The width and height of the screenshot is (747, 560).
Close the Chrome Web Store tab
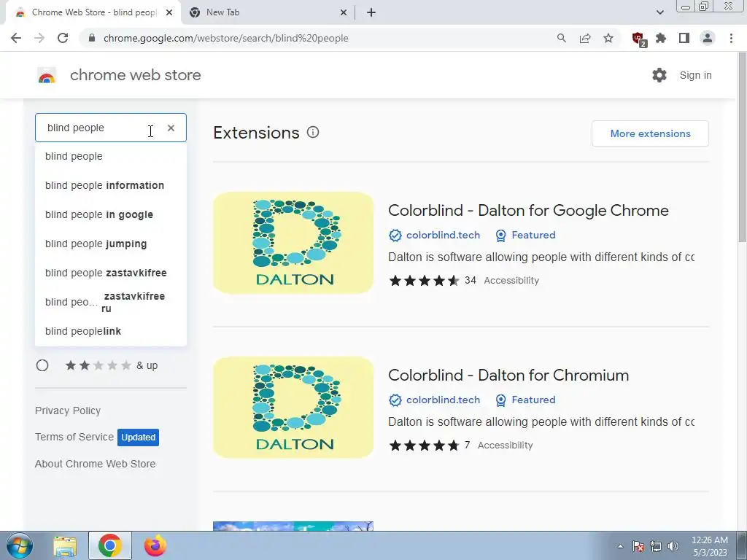click(x=169, y=12)
